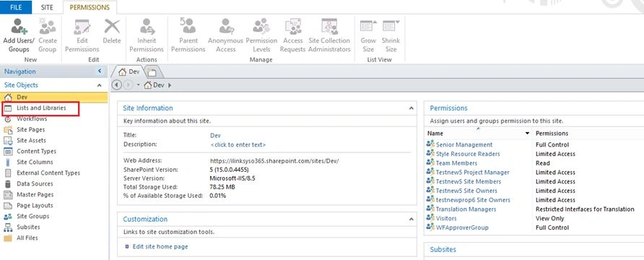Select Testnew5 Site Members group
This screenshot has height=260, width=644.
pyautogui.click(x=469, y=181)
